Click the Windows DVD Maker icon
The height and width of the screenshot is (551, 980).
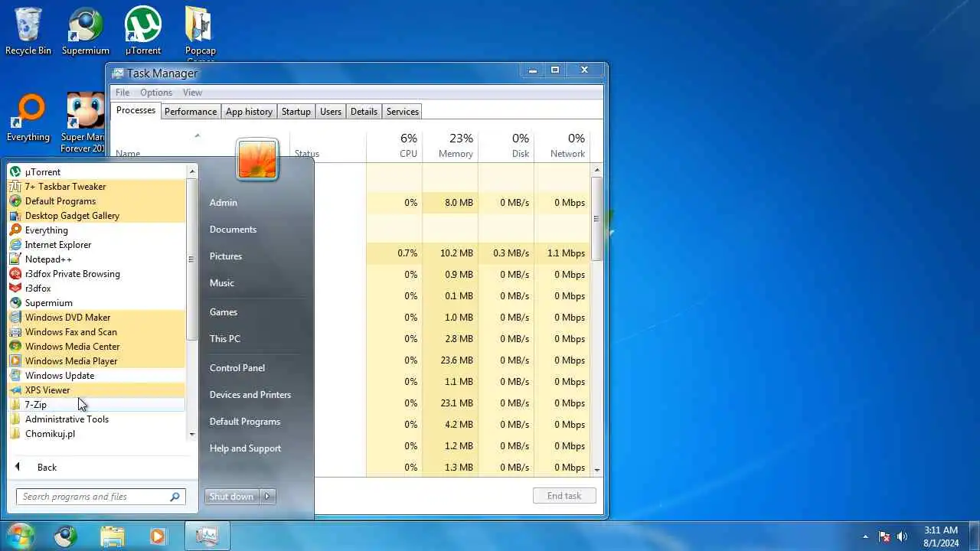[x=15, y=318]
